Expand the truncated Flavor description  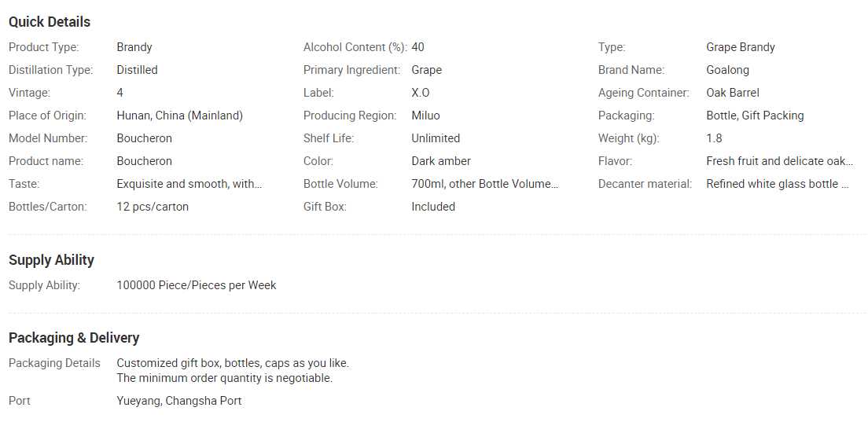click(779, 161)
